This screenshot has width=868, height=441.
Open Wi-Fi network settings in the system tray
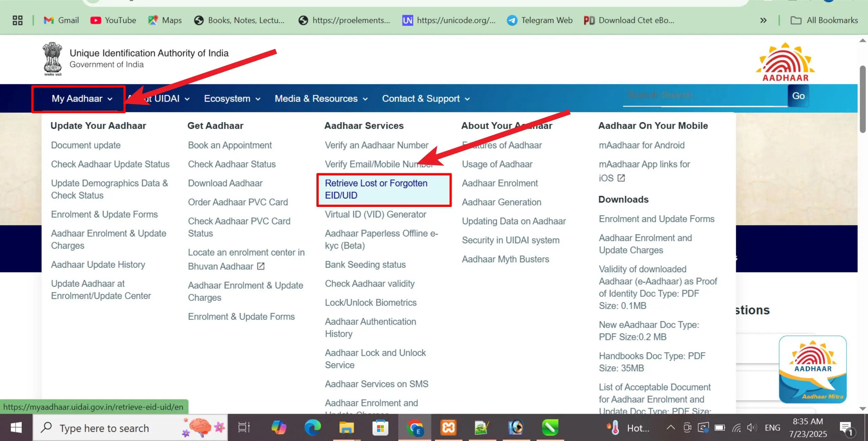coord(736,428)
